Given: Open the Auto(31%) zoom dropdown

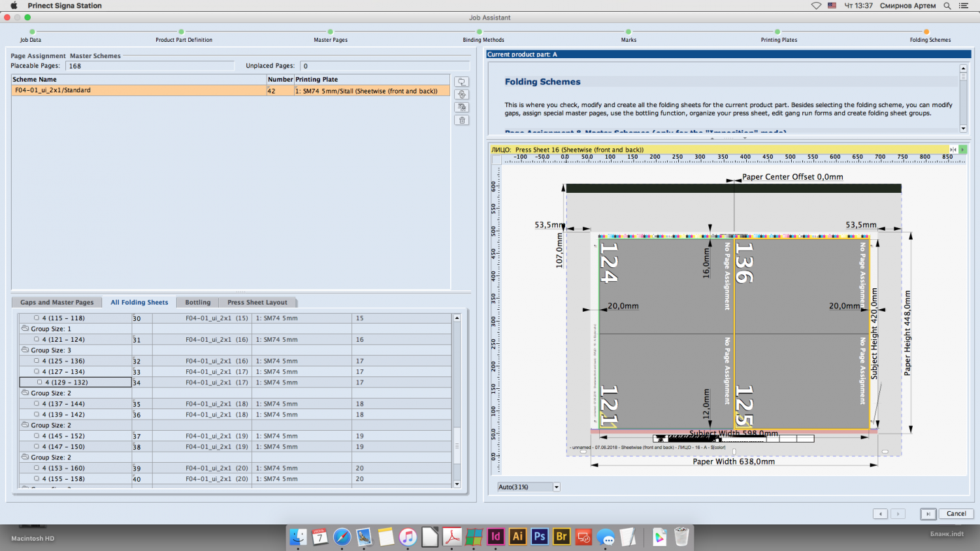Looking at the screenshot, I should (x=556, y=487).
